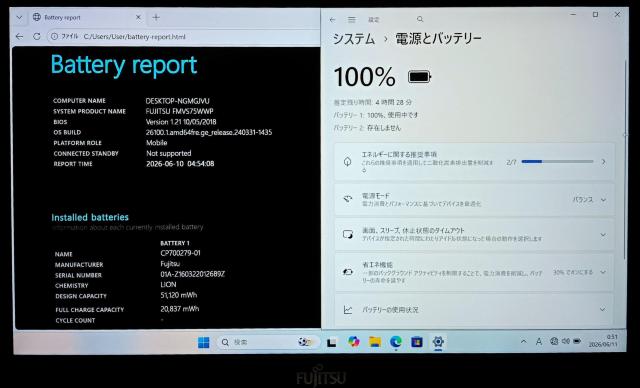This screenshot has height=388, width=640.
Task: Click the battery usage chart icon
Action: pos(348,310)
